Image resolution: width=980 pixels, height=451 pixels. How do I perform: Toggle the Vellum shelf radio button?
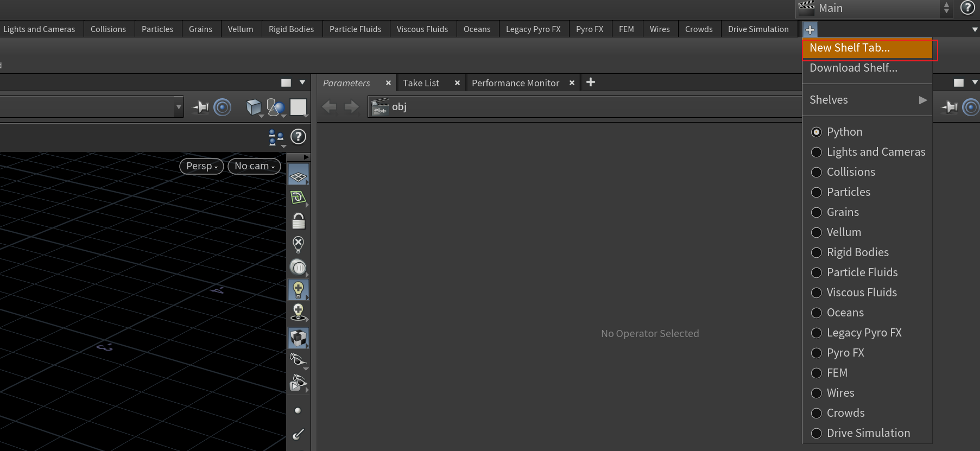point(816,232)
